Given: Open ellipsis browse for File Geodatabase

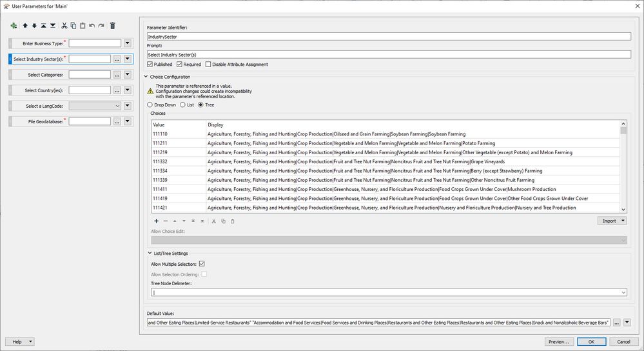Looking at the screenshot, I should coord(117,122).
